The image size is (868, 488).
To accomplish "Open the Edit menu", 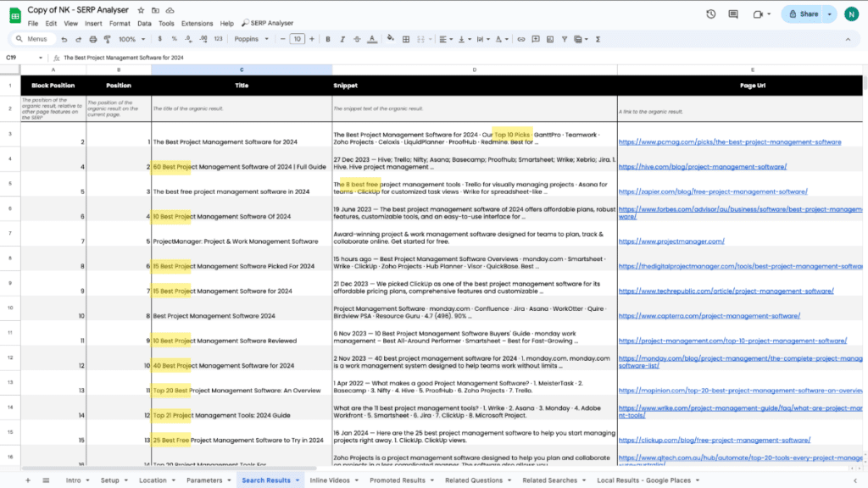I will click(x=51, y=23).
